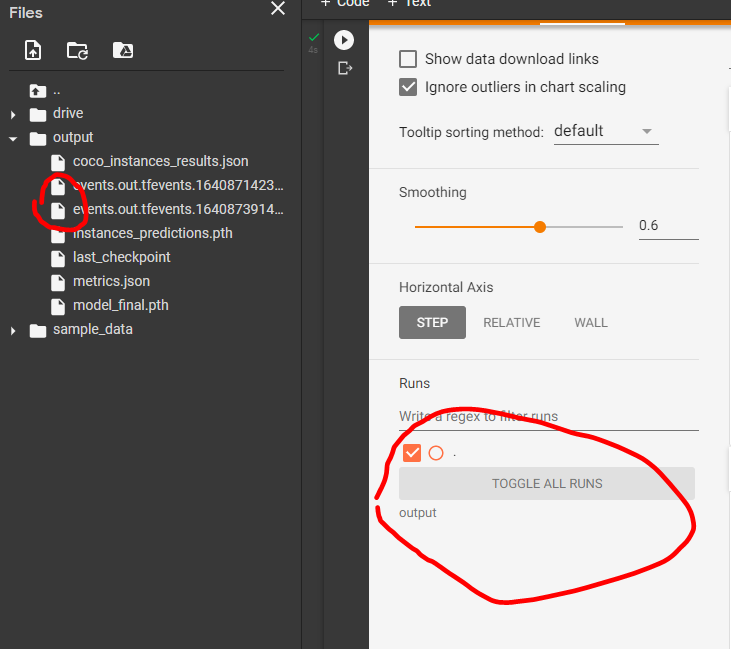Select events.out.tfevents.1640873914 file
The image size is (731, 649).
178,209
